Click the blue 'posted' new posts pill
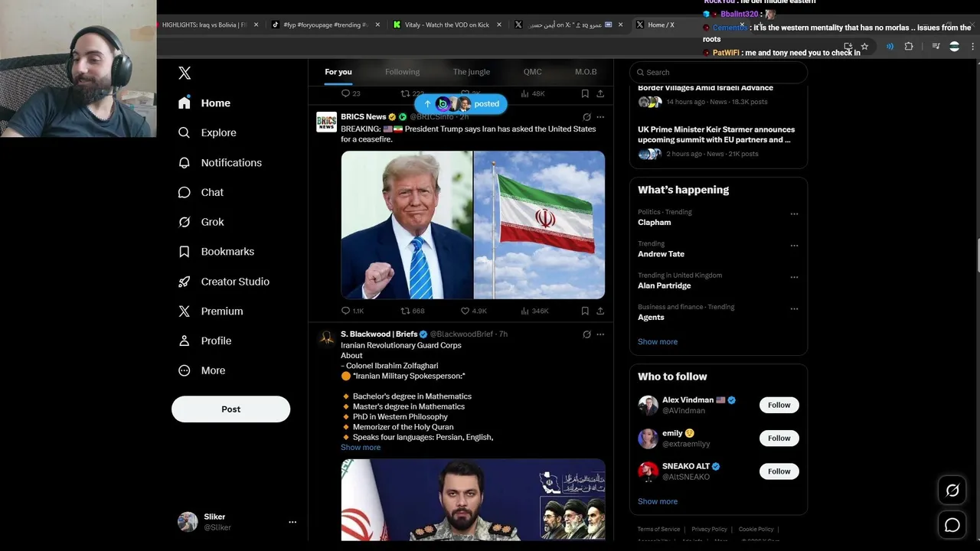 [x=460, y=104]
